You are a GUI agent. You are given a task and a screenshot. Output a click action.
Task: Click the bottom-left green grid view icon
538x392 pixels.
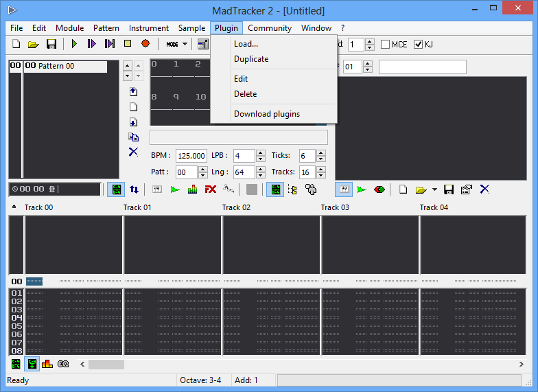click(16, 364)
